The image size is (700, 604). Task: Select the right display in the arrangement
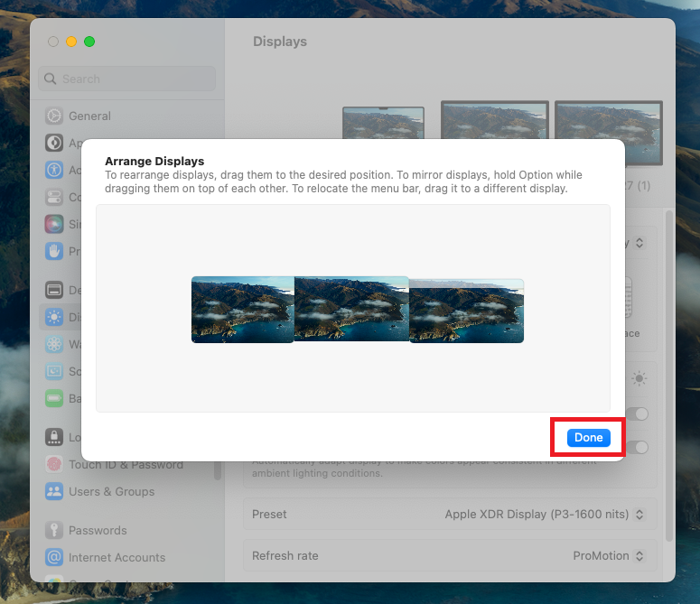pyautogui.click(x=467, y=311)
